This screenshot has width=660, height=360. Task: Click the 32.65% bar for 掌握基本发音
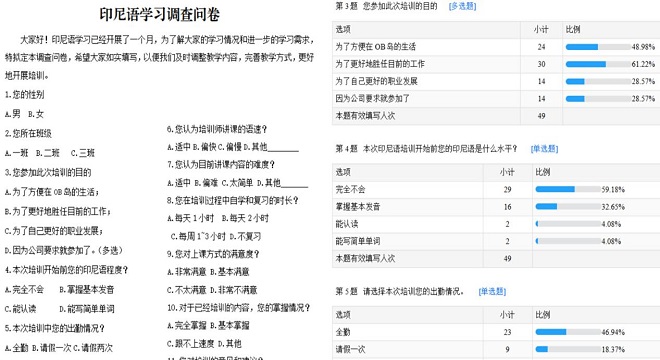coord(568,207)
